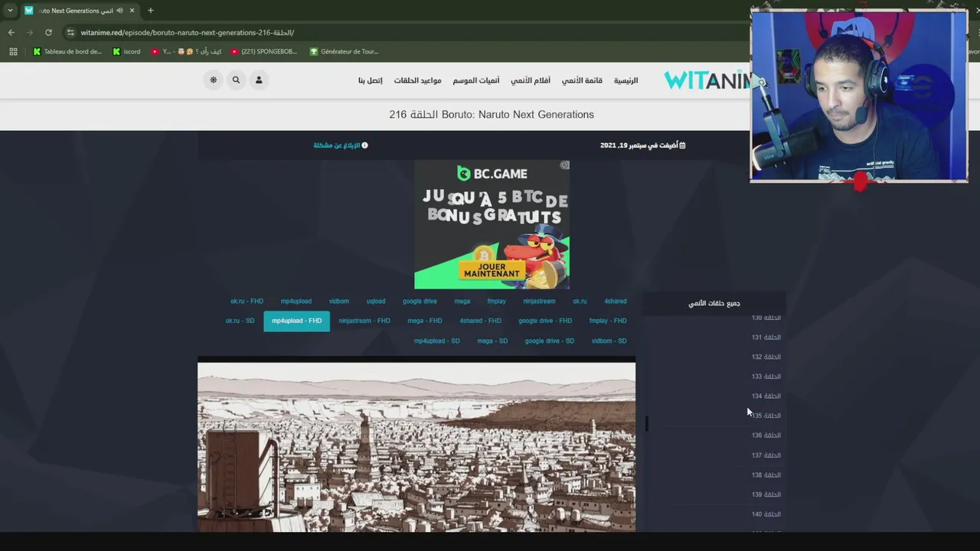This screenshot has height=551, width=980.
Task: Click the browser back arrow
Action: pyautogui.click(x=11, y=32)
